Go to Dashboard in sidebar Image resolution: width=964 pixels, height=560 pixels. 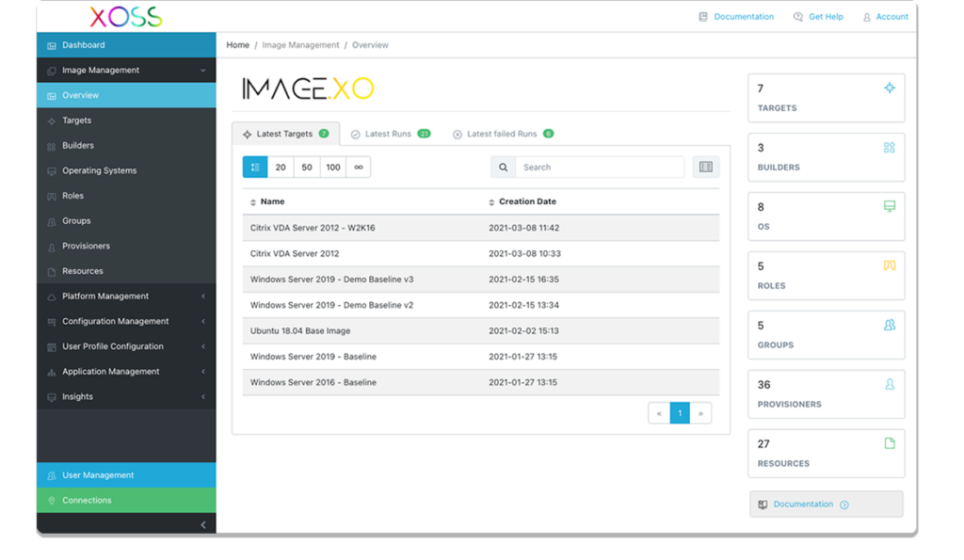click(x=126, y=45)
